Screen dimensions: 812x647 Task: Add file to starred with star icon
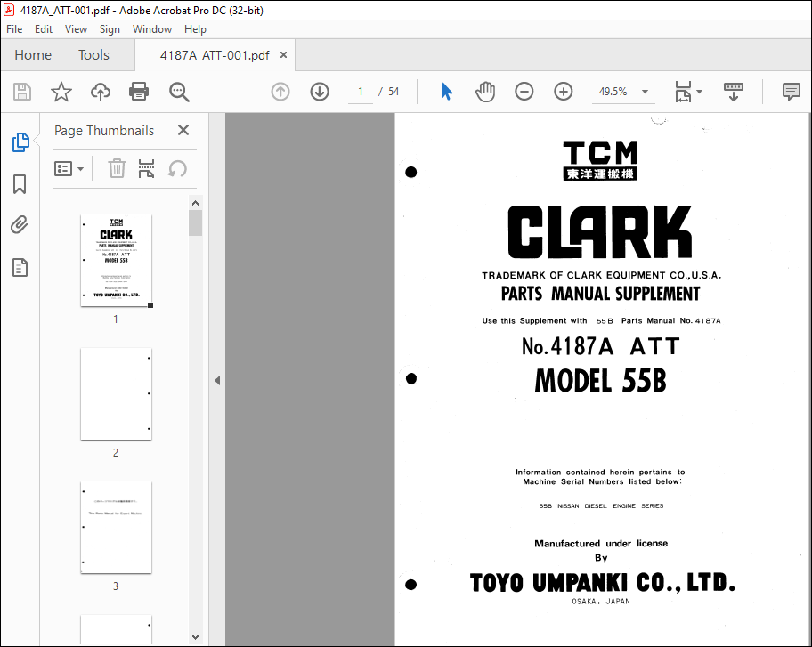click(61, 92)
